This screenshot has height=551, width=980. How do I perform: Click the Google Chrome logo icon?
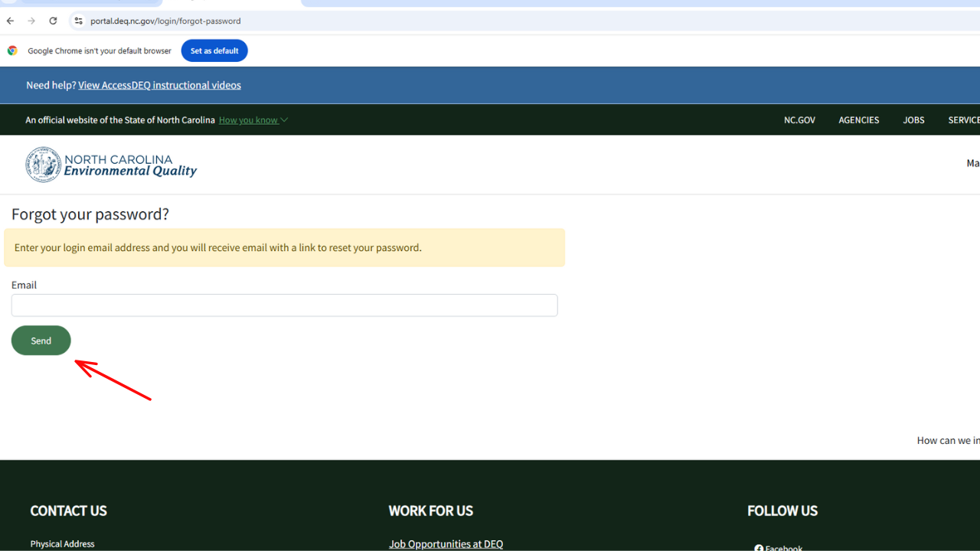click(x=12, y=50)
